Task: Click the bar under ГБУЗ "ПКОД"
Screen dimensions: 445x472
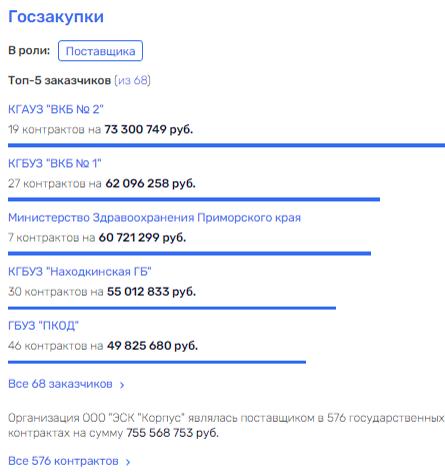Action: click(x=157, y=362)
